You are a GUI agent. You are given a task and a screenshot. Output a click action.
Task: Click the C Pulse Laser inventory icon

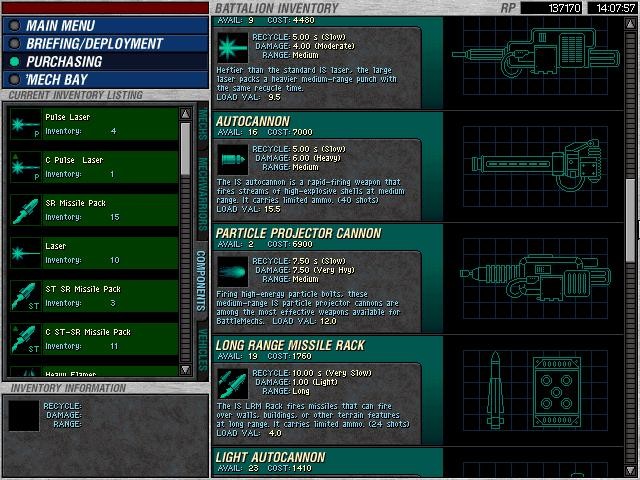[x=26, y=167]
